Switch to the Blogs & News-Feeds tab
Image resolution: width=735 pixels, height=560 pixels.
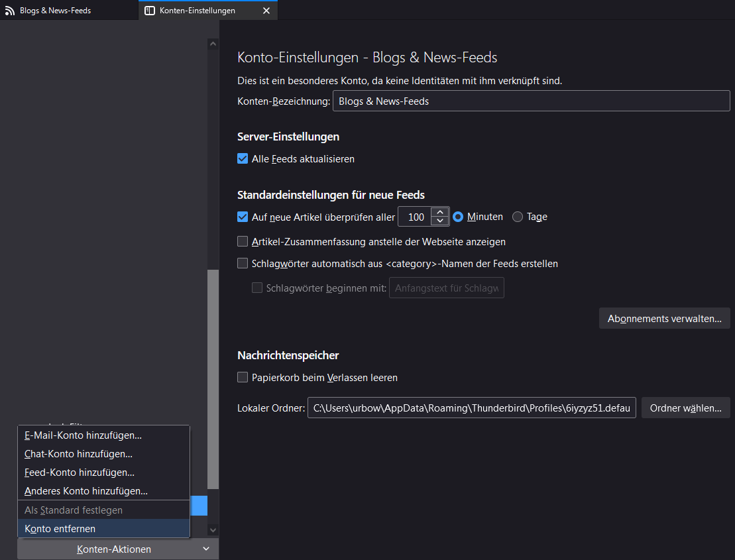click(69, 11)
